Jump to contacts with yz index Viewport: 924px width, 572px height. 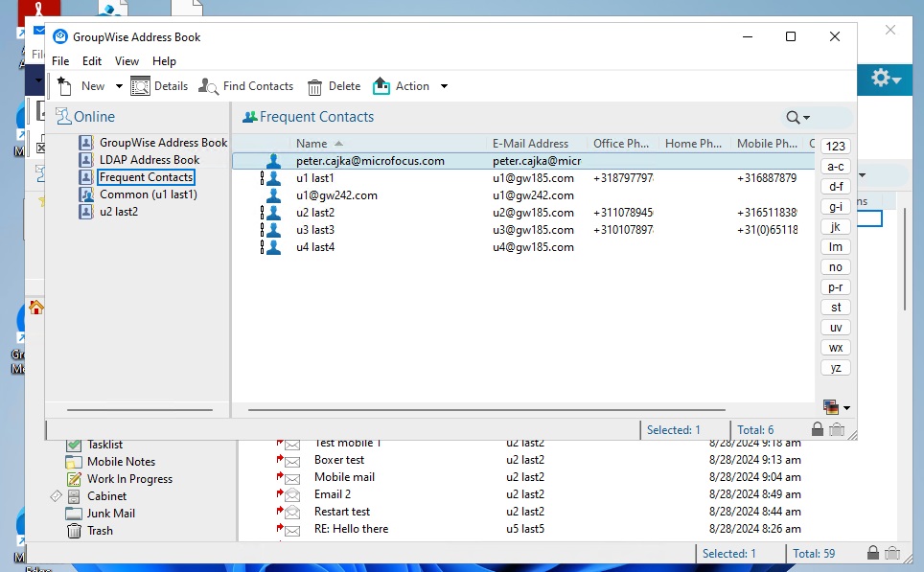click(836, 368)
